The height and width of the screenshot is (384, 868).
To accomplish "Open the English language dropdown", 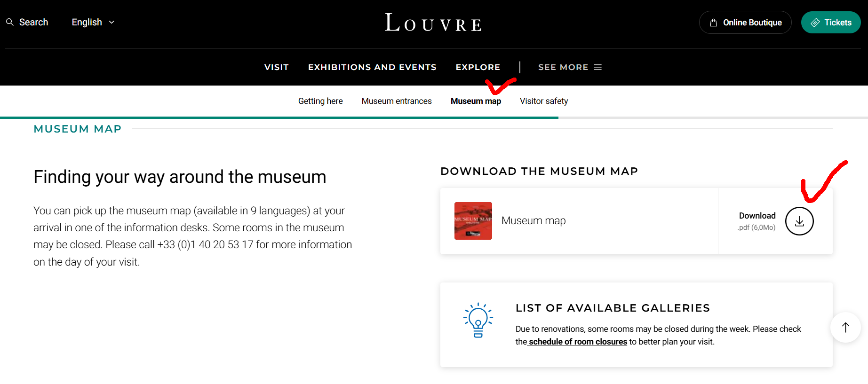I will (93, 22).
